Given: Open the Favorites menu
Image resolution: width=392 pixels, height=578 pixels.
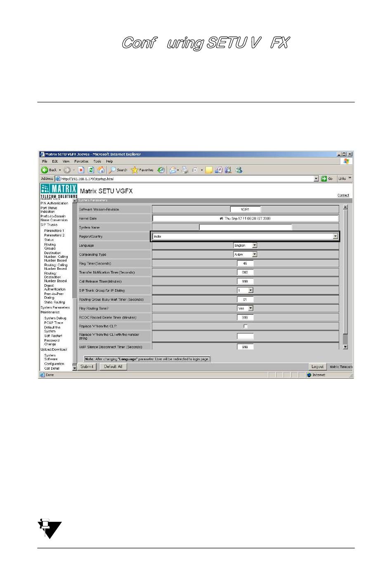Looking at the screenshot, I should coord(81,161).
